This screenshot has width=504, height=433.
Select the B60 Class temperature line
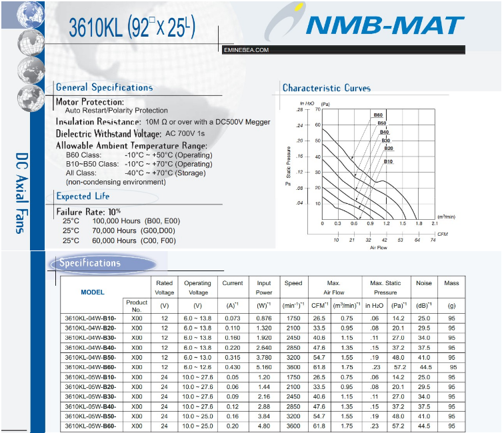tap(139, 155)
